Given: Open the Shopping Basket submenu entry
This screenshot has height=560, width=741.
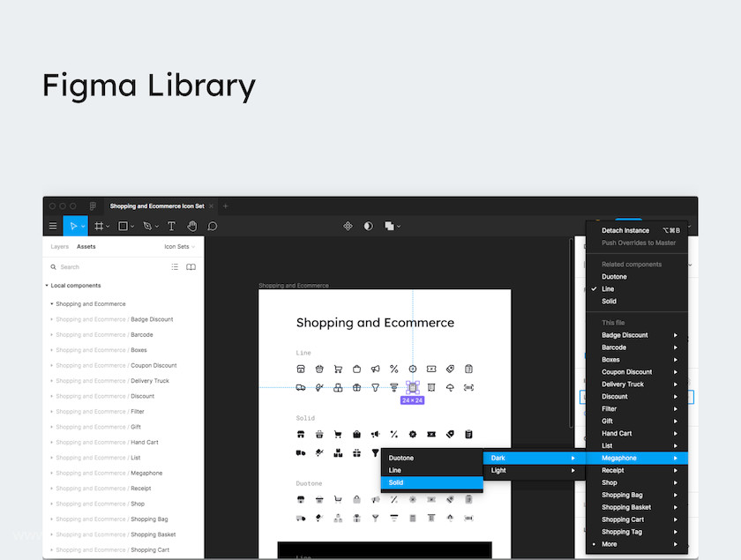Looking at the screenshot, I should (637, 508).
